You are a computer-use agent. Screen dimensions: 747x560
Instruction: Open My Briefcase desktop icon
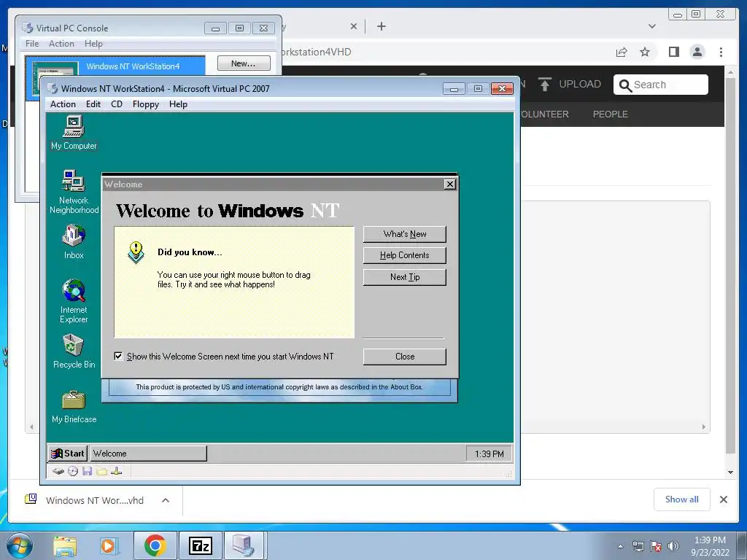(x=74, y=407)
